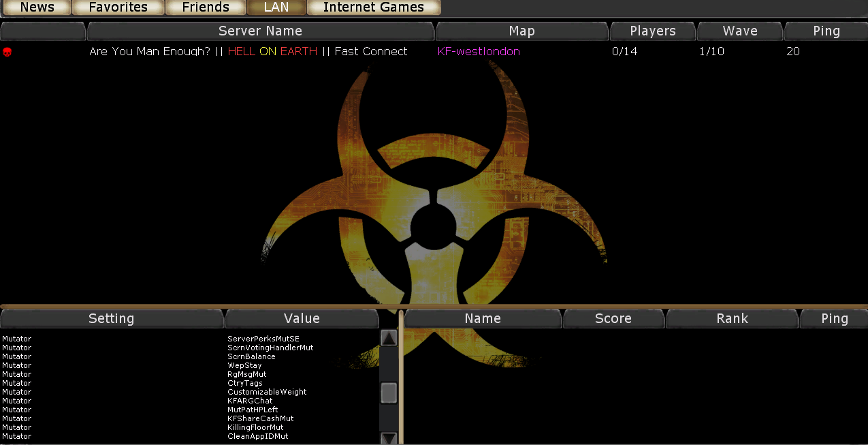Image resolution: width=868 pixels, height=445 pixels.
Task: Click the Value column header
Action: tap(302, 319)
